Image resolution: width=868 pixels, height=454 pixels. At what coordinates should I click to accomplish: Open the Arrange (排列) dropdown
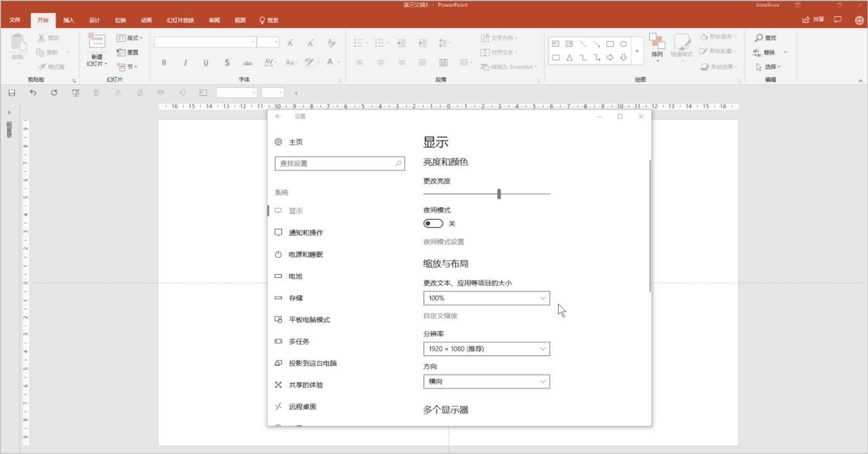pos(657,47)
